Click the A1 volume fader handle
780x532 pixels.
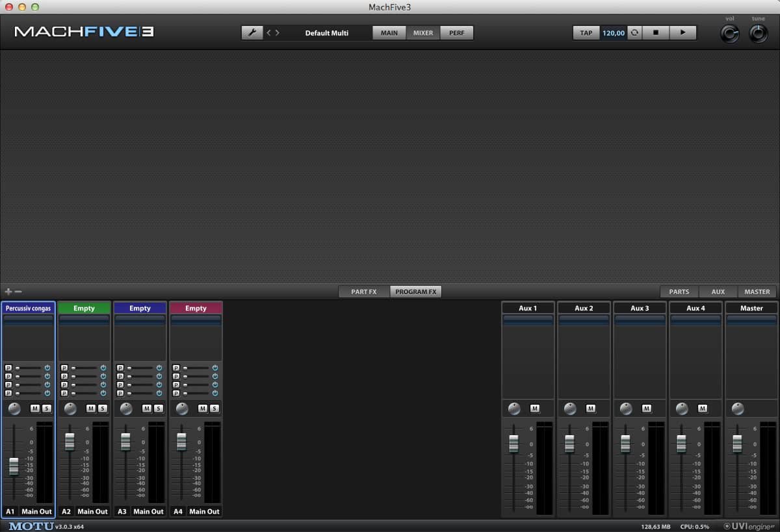pos(14,466)
